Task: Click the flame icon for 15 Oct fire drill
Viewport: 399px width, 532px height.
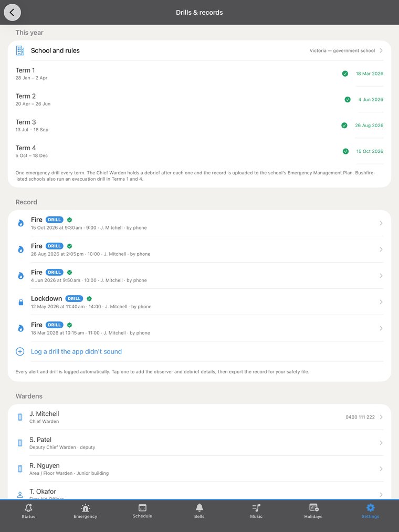Action: tap(20, 223)
